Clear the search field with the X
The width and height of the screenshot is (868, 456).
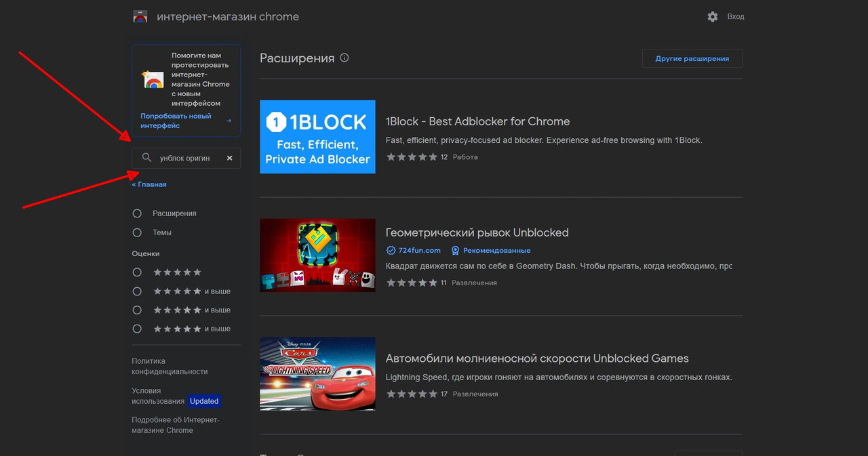point(229,158)
